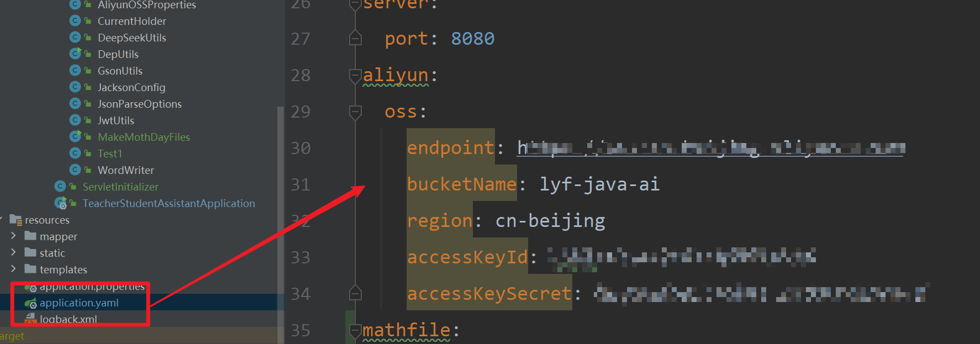Click the logback.xml file icon
The image size is (980, 344).
30,319
